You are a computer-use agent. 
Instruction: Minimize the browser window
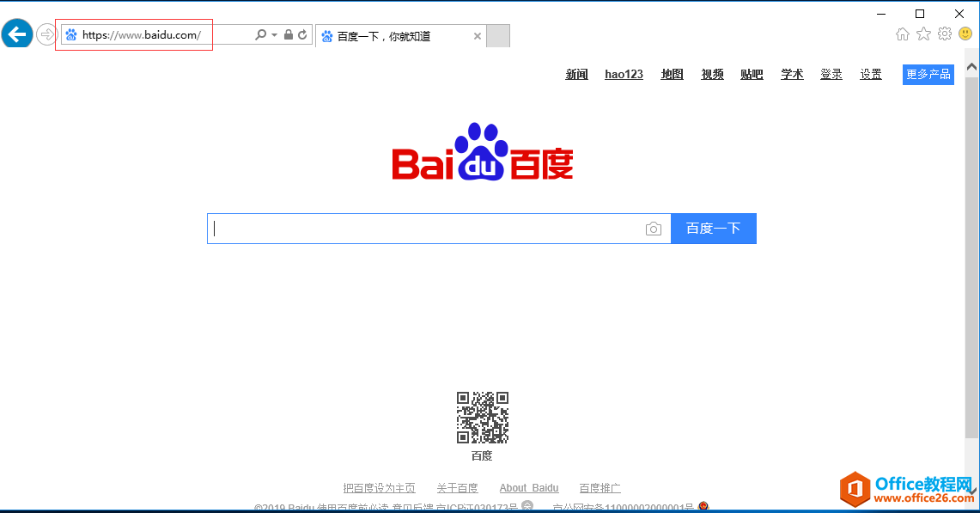[881, 14]
